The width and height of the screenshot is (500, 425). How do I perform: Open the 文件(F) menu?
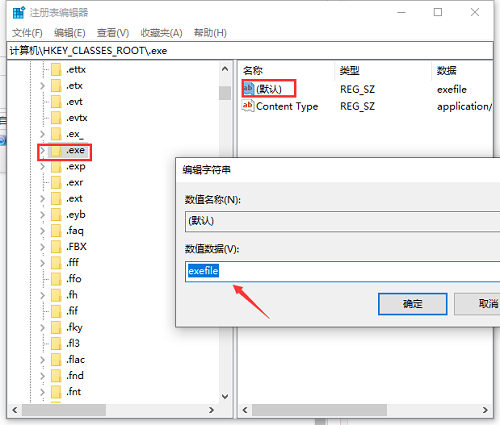(27, 33)
